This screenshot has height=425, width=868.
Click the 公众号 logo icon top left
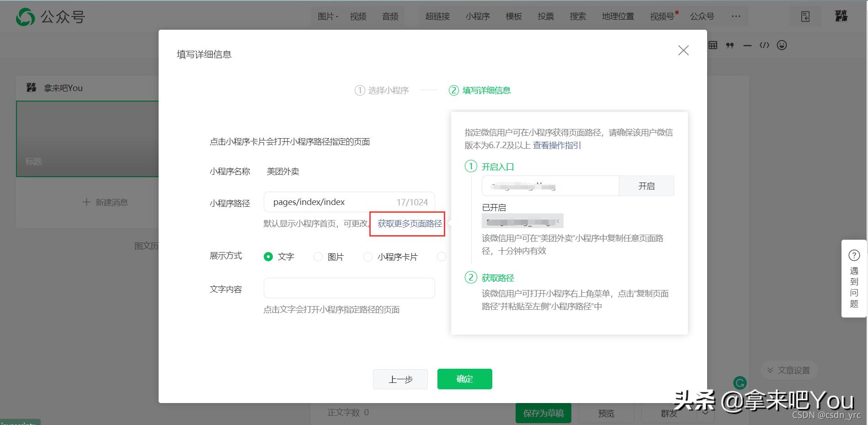[x=26, y=16]
